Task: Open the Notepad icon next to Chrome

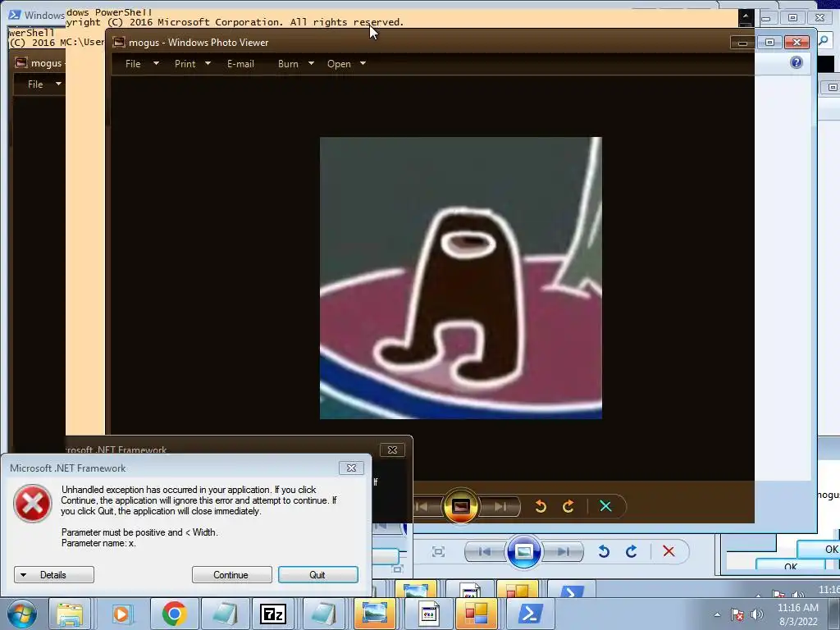Action: pos(225,614)
